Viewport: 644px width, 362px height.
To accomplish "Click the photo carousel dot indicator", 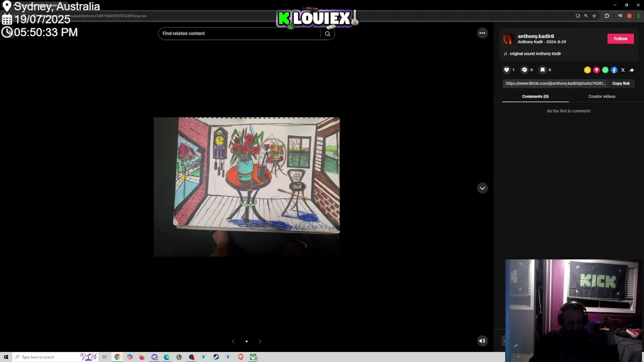I will 247,341.
